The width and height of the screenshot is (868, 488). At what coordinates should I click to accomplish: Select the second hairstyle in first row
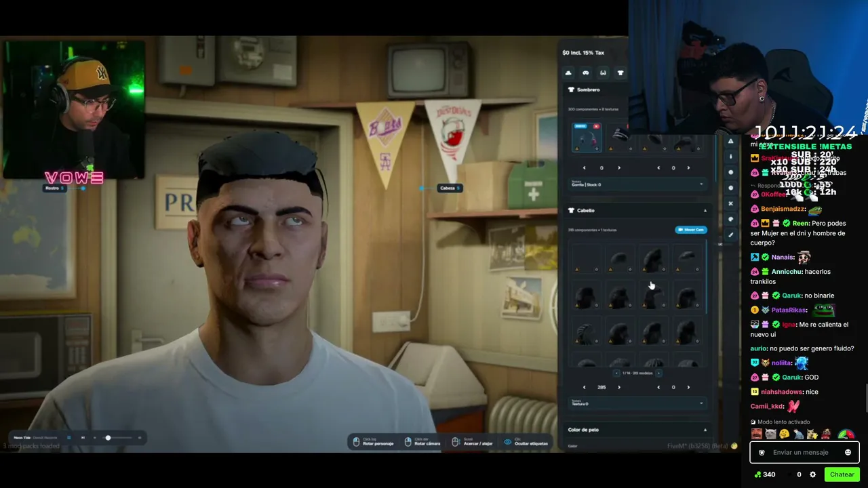point(619,259)
